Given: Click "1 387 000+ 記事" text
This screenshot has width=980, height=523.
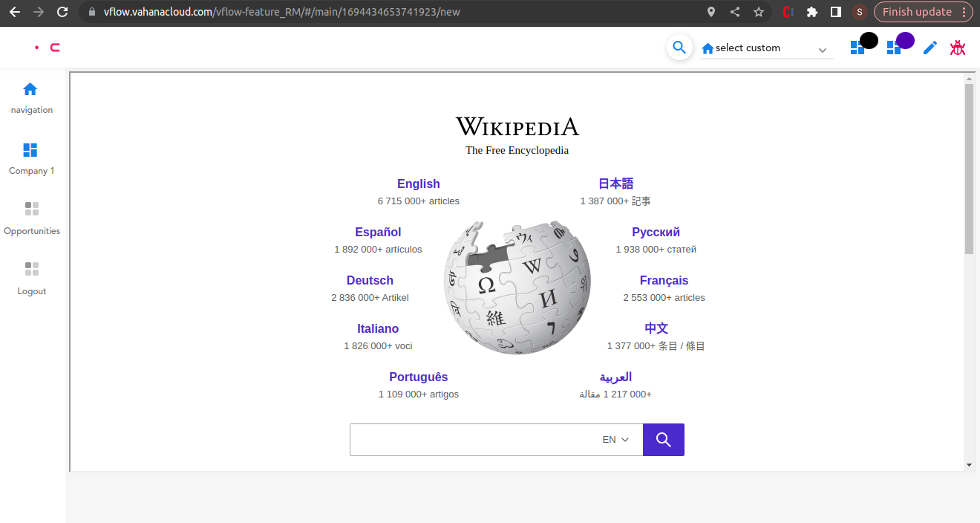Looking at the screenshot, I should click(615, 201).
